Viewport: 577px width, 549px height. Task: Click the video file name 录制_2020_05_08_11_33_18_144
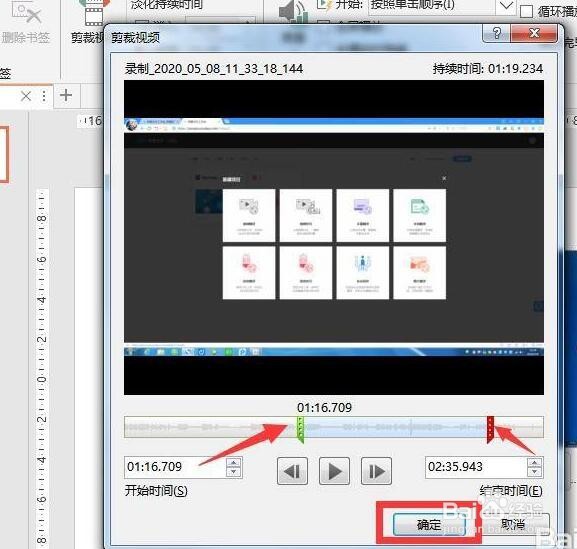point(214,69)
